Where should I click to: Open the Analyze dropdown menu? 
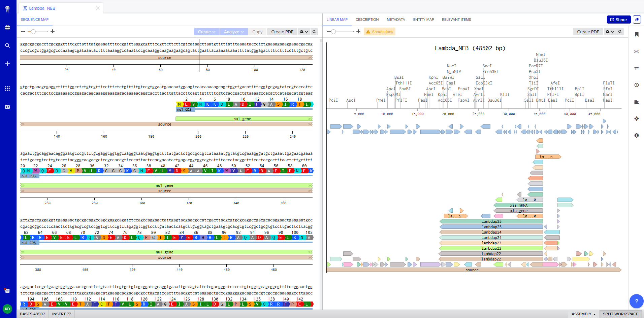(233, 32)
